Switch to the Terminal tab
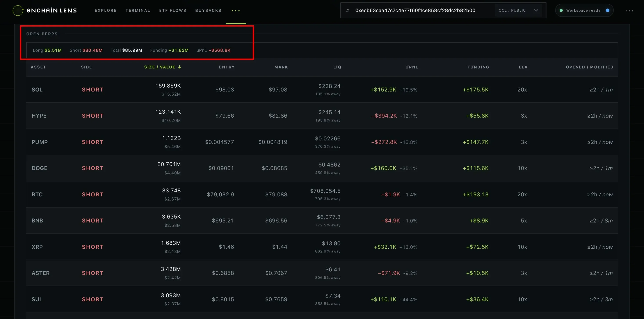Screen dimensions: 644x319 (138, 11)
